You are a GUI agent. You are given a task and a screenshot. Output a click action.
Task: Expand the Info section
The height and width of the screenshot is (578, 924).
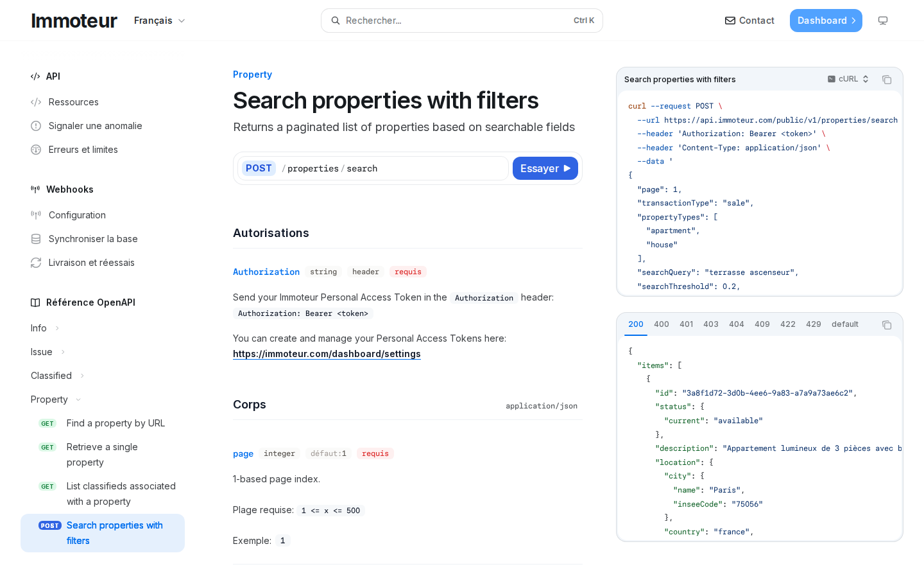click(45, 328)
